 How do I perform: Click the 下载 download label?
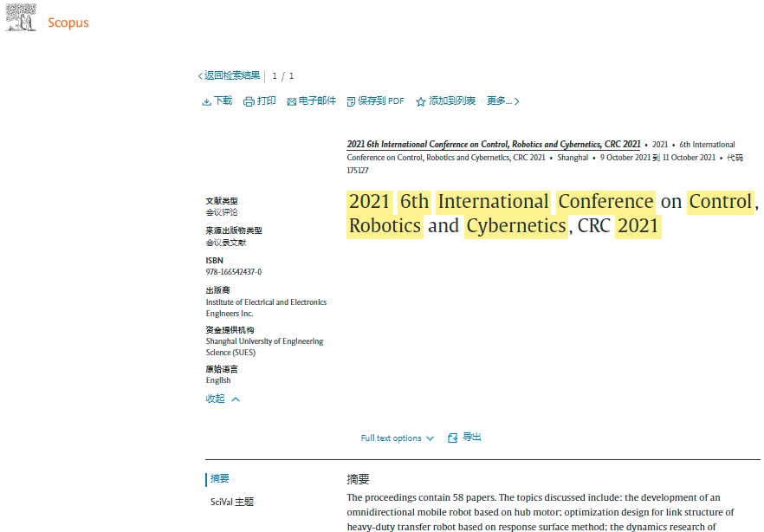tap(223, 101)
